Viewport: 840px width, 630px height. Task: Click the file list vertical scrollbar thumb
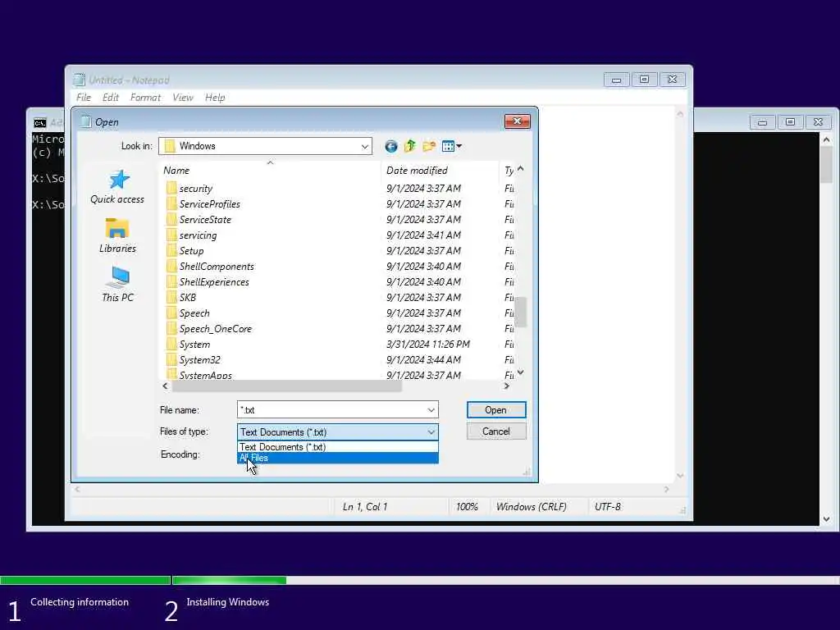(x=520, y=311)
